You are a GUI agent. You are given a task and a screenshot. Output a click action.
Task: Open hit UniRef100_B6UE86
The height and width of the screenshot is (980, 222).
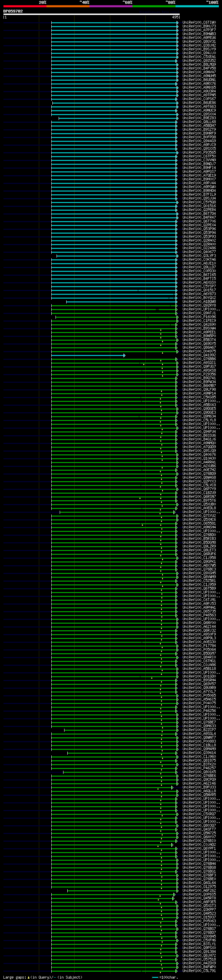point(199,103)
